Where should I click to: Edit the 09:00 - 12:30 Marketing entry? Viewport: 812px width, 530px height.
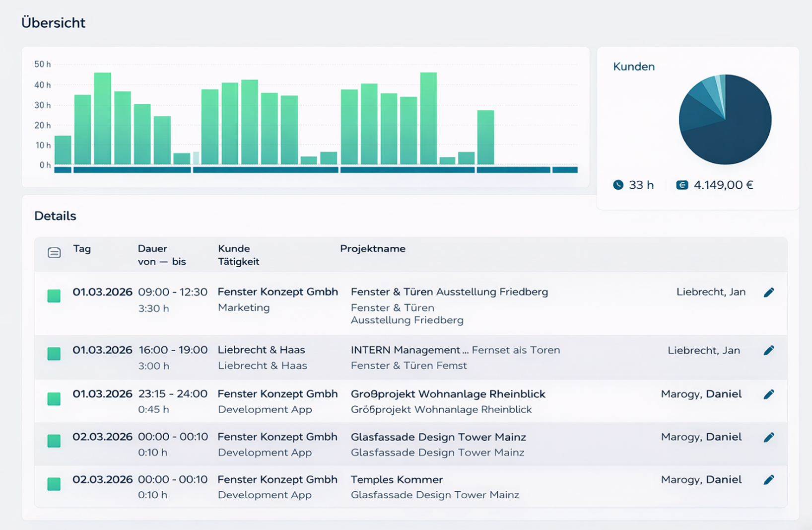[x=769, y=293]
